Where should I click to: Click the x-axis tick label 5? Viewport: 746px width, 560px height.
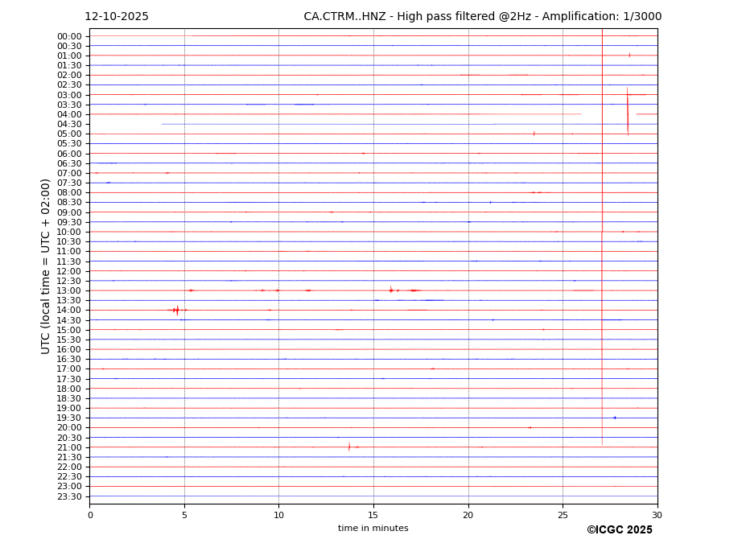(184, 515)
